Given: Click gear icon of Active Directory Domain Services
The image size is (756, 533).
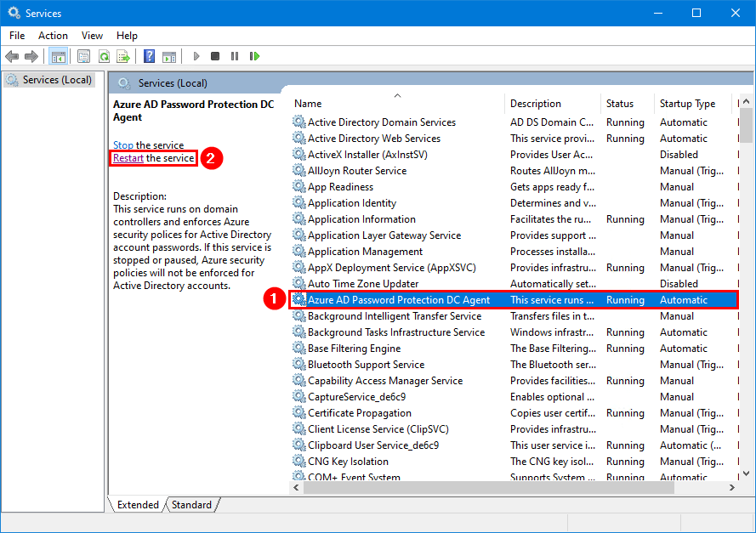Looking at the screenshot, I should [299, 122].
